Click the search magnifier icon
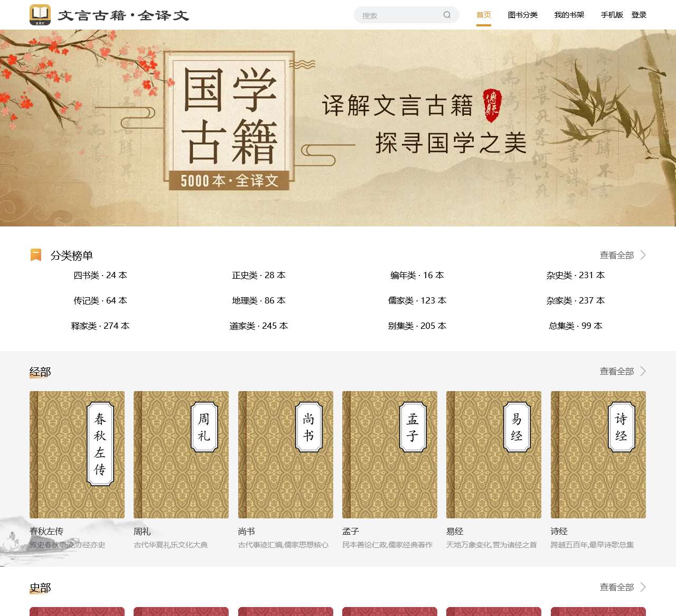 point(447,15)
